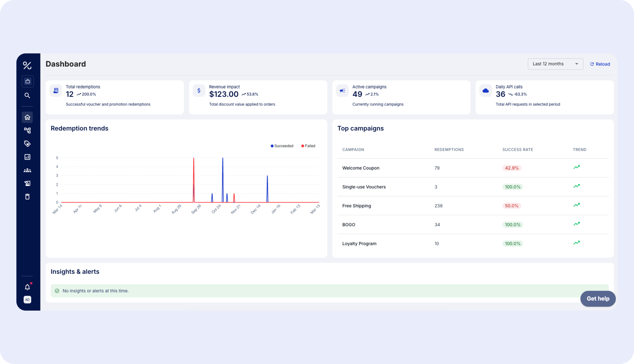Screen dimensions: 634x364
Task: Go to Home in the sidebar
Action: coord(27,117)
